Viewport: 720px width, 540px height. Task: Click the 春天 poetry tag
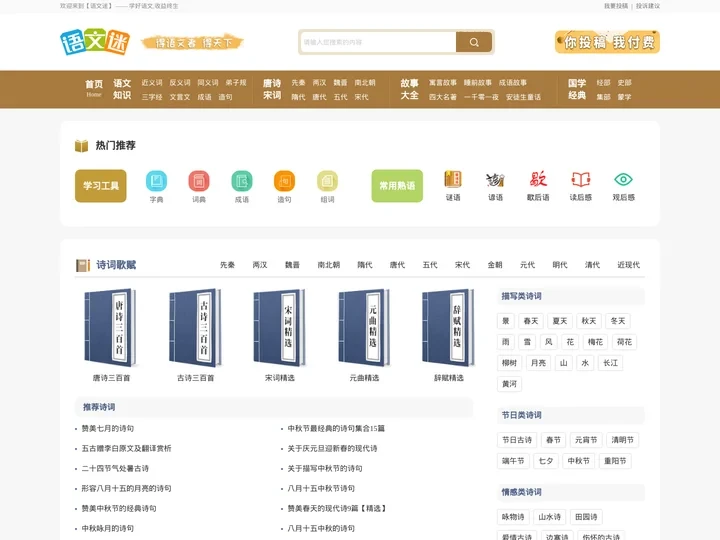pyautogui.click(x=531, y=321)
